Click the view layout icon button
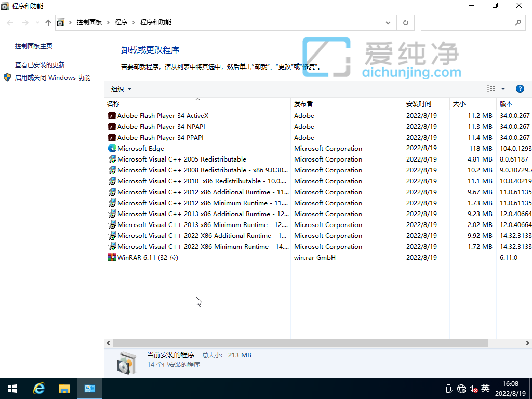532x399 pixels. click(x=491, y=89)
